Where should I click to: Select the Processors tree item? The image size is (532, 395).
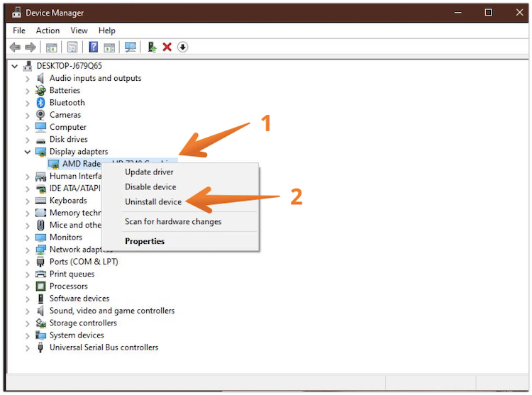[x=69, y=286]
